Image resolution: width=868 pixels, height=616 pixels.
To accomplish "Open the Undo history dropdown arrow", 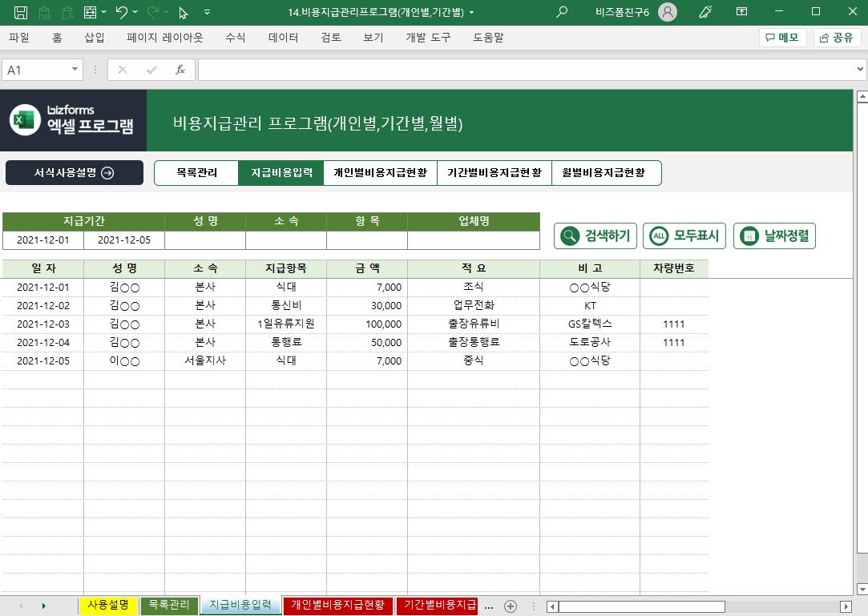I will (x=135, y=12).
